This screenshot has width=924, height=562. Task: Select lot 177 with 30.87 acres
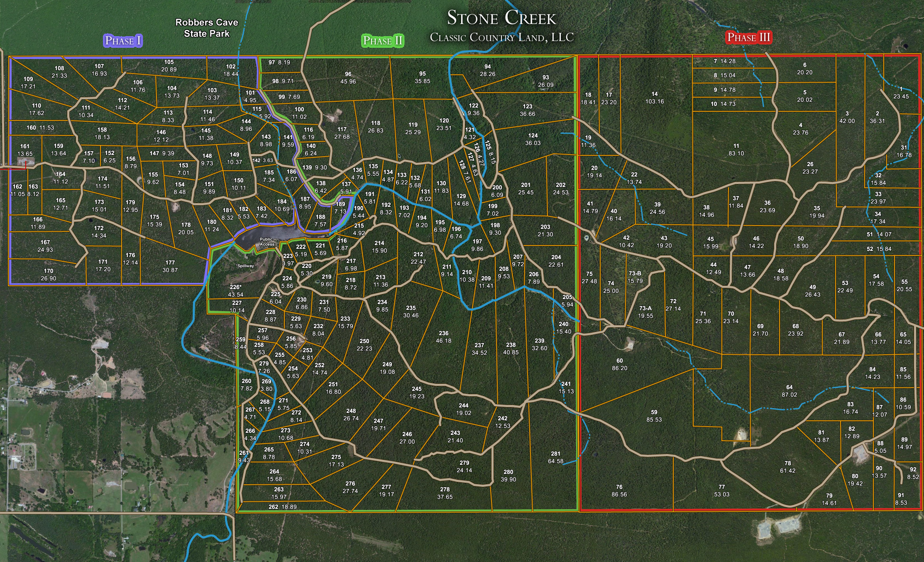(170, 266)
